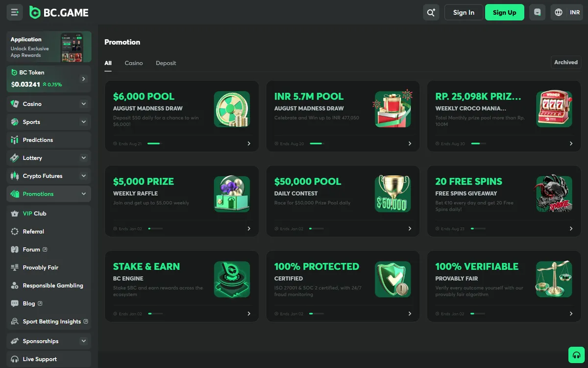Open arrow on $50,000 Pool card
588x368 pixels.
pos(410,229)
